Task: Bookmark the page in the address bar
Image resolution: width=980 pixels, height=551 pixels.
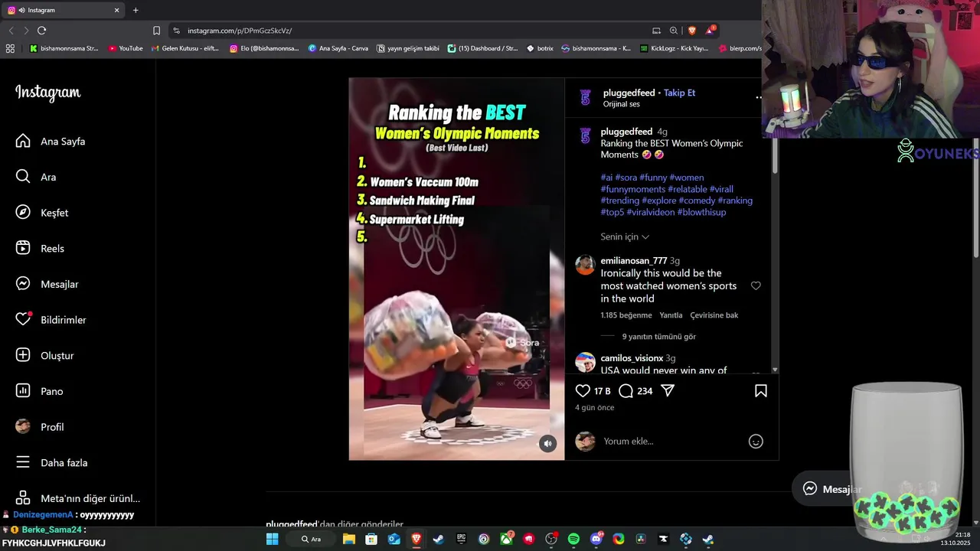Action: point(156,31)
